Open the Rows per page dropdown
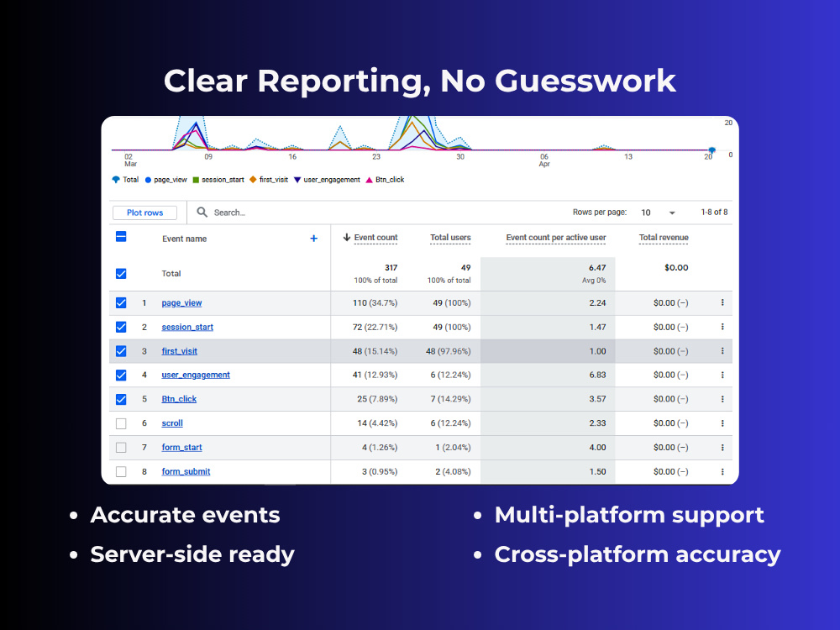The width and height of the screenshot is (840, 630). click(658, 213)
